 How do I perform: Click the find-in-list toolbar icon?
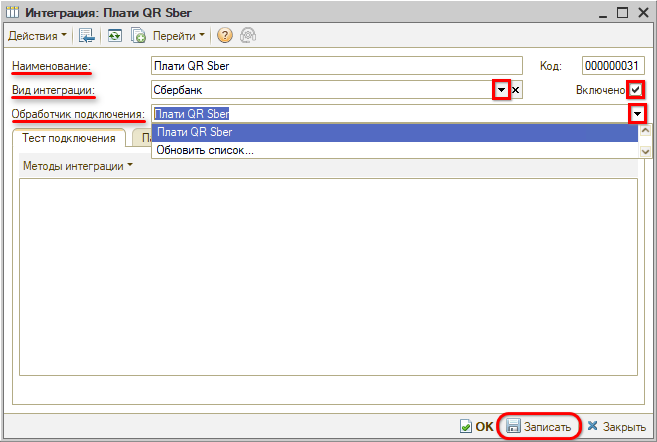87,36
